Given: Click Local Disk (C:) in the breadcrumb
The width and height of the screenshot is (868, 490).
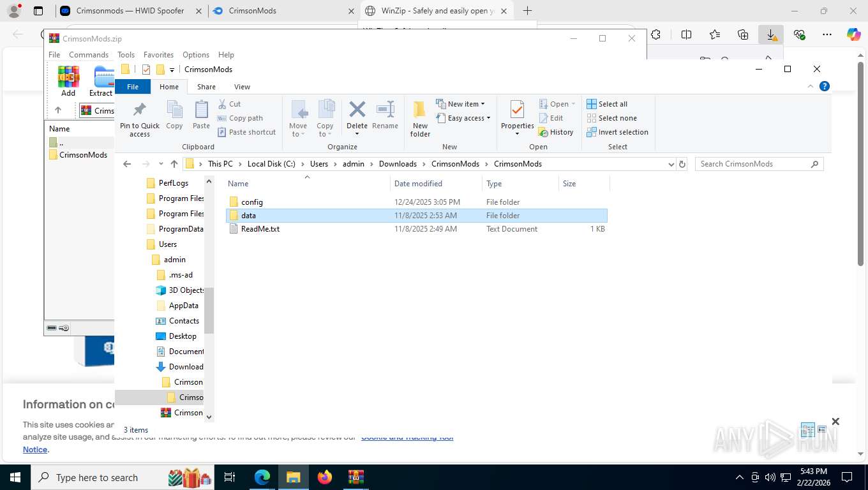Looking at the screenshot, I should [x=271, y=164].
